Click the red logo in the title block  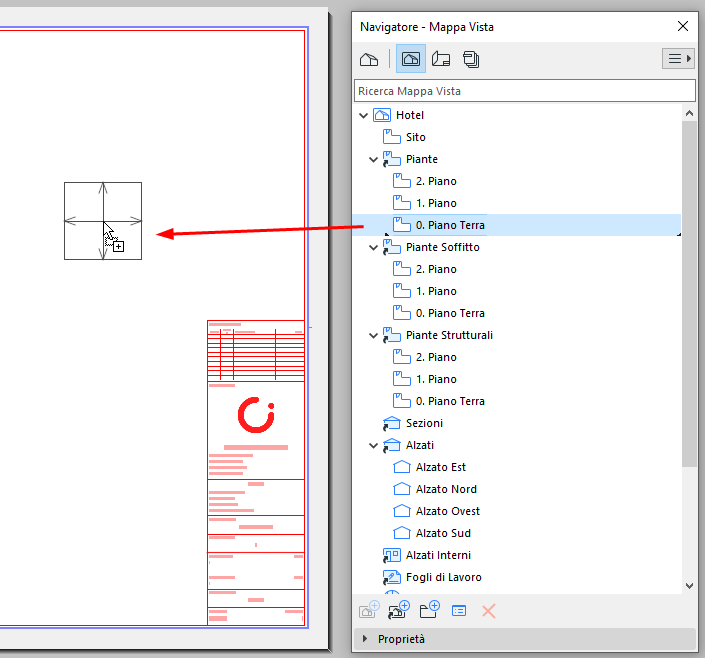[x=256, y=415]
